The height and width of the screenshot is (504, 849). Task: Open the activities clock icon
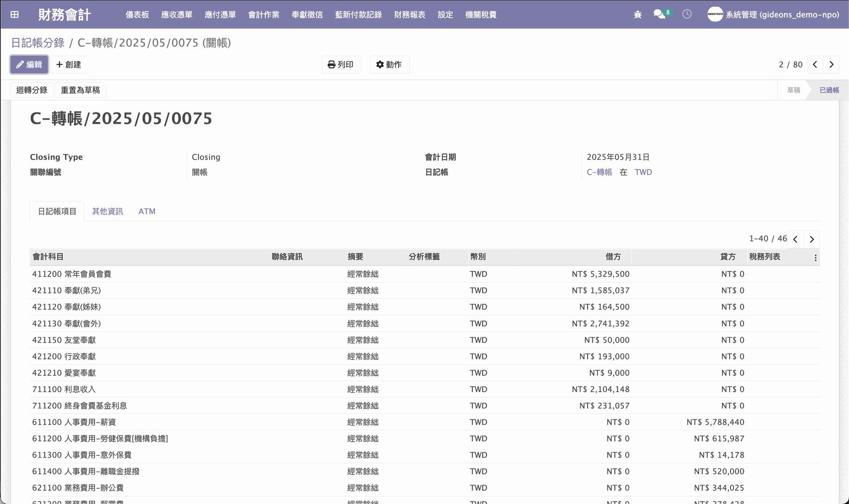687,14
